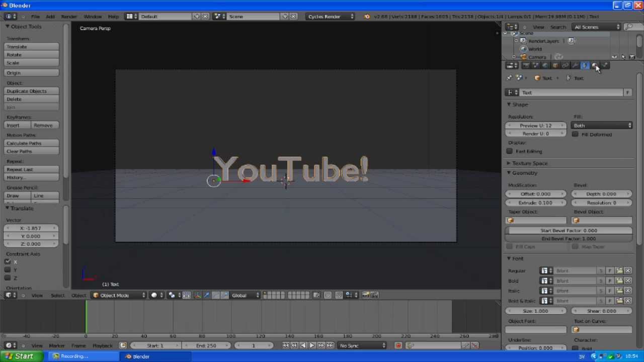Open the Cycles Render engine dropdown

point(330,17)
